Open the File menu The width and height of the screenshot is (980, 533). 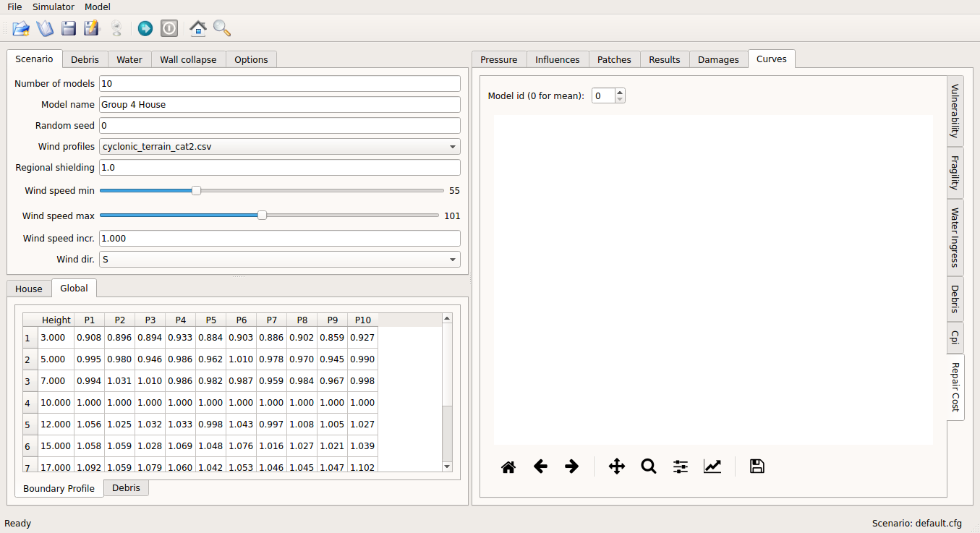tap(14, 7)
